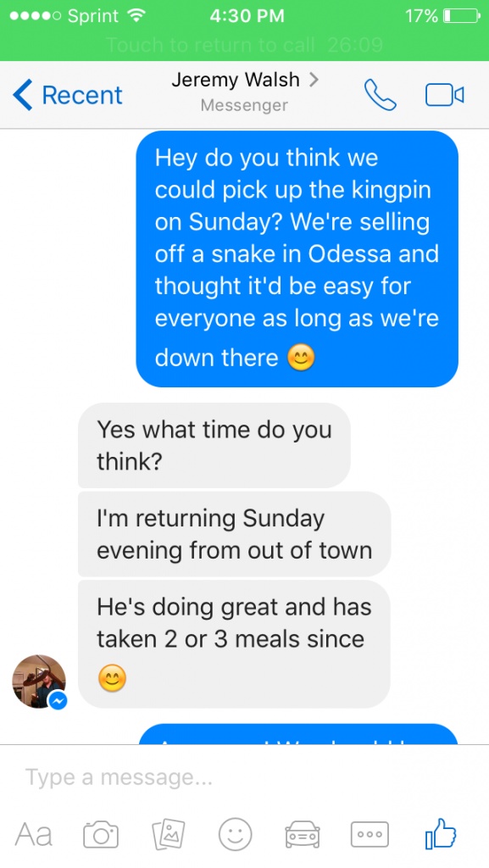Viewport: 489px width, 868px height.
Task: Tap the 'Yes what time do you think?' message
Action: (214, 445)
